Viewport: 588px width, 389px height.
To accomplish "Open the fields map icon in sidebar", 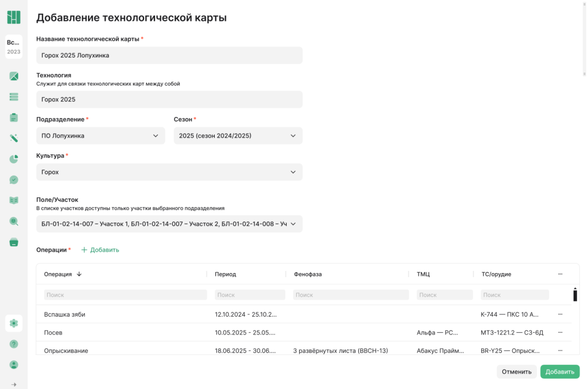I will (x=14, y=76).
